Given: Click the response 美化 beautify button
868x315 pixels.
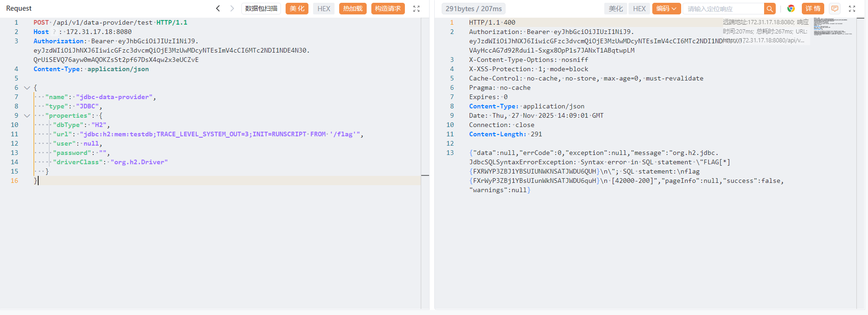Looking at the screenshot, I should 615,8.
